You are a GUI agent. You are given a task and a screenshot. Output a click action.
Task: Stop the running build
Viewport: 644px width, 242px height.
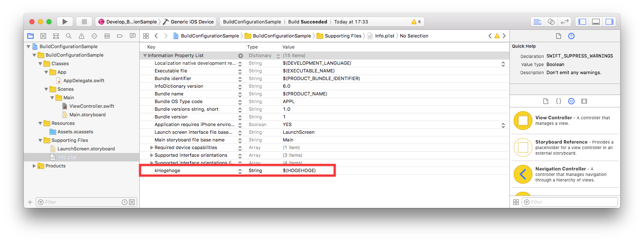click(x=84, y=22)
